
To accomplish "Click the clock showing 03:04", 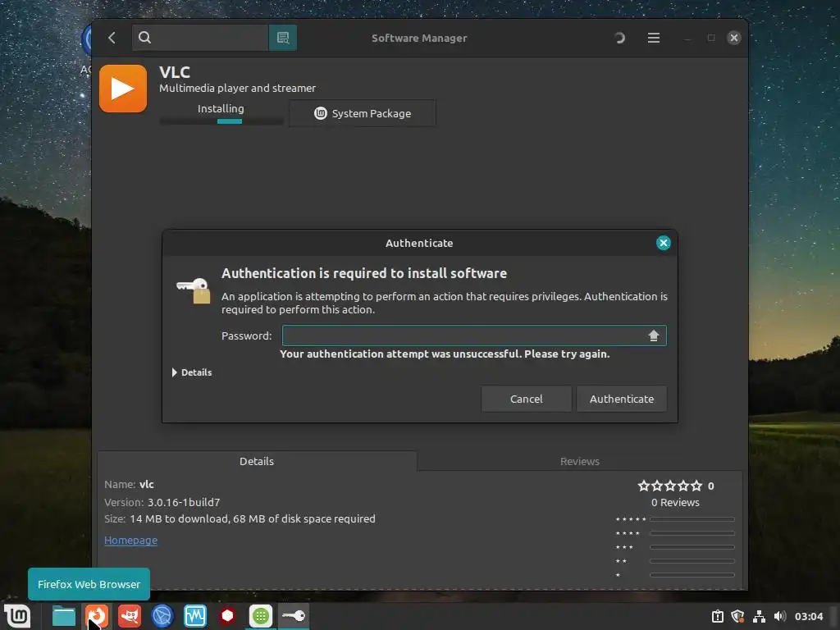I will [x=808, y=616].
